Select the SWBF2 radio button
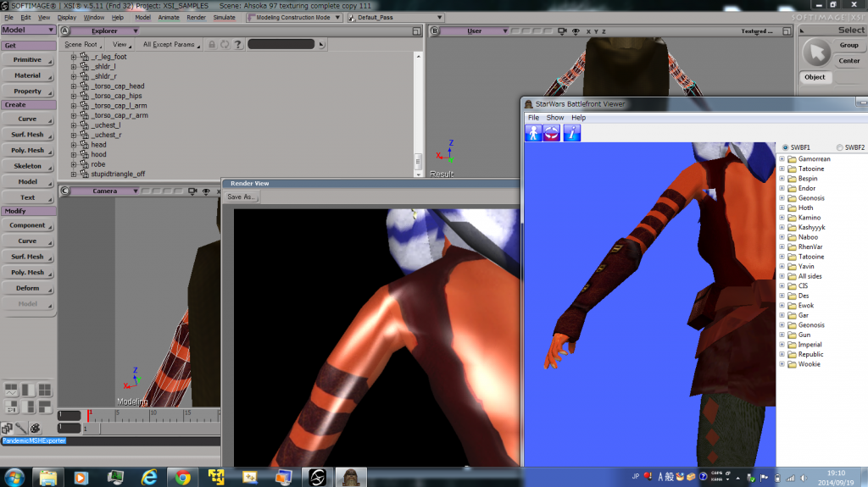 point(840,147)
